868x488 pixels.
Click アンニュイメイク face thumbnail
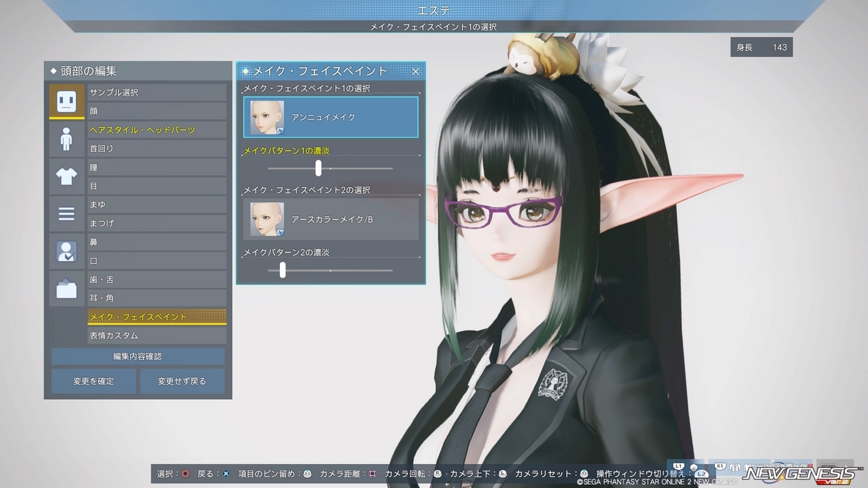[x=267, y=117]
